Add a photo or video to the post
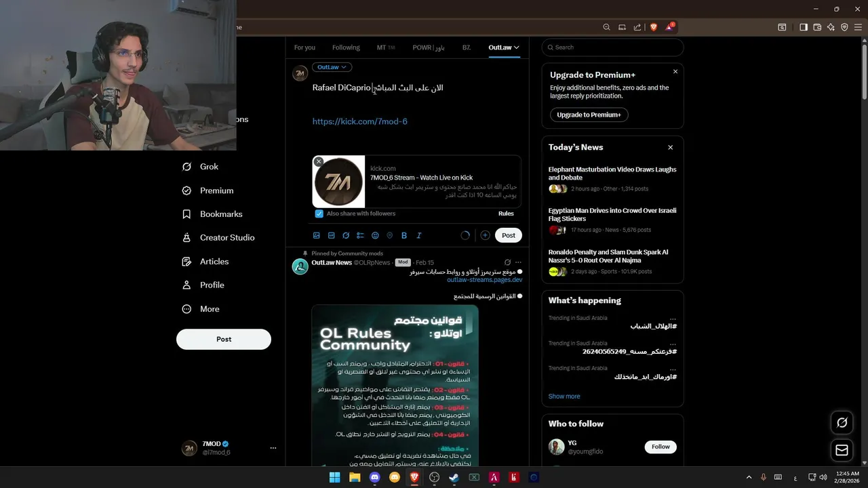 click(x=316, y=235)
